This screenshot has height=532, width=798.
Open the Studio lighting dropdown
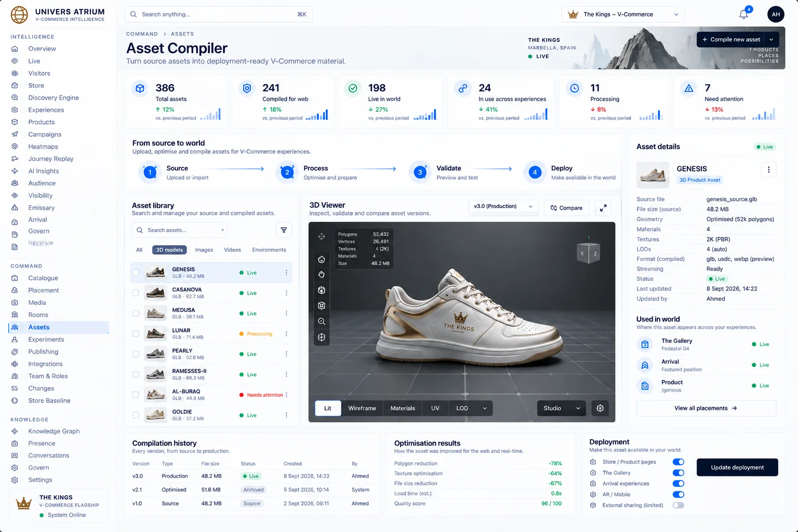tap(562, 408)
